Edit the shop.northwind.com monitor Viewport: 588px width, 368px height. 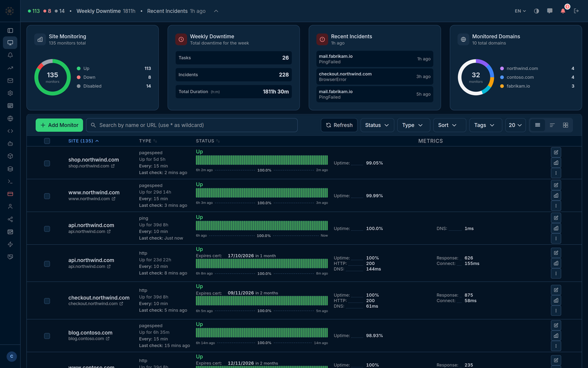(x=556, y=152)
